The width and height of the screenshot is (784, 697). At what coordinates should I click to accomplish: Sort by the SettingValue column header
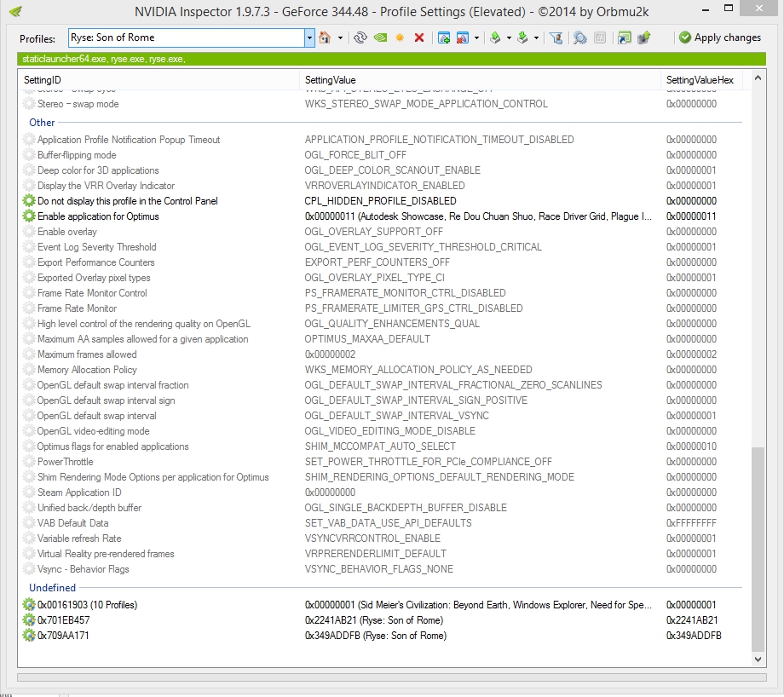(480, 80)
